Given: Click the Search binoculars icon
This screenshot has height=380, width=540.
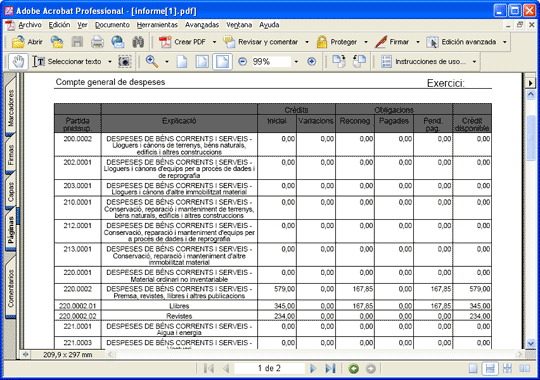Looking at the screenshot, I should [x=138, y=42].
